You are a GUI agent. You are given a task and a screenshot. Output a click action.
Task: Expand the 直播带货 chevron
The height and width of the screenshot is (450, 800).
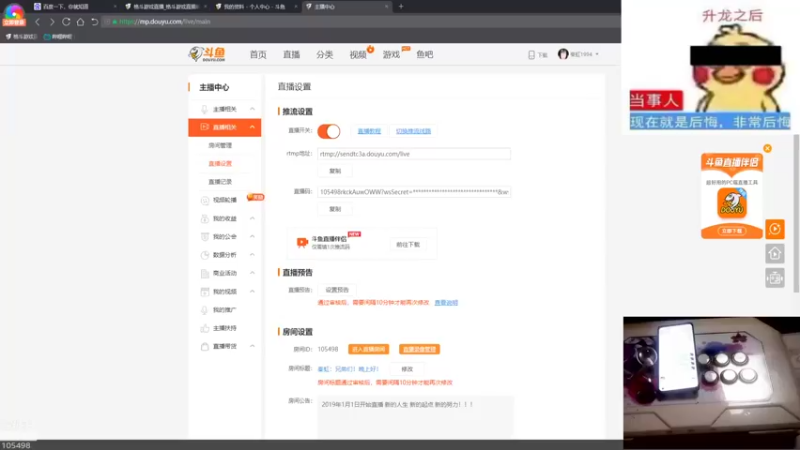pyautogui.click(x=252, y=346)
